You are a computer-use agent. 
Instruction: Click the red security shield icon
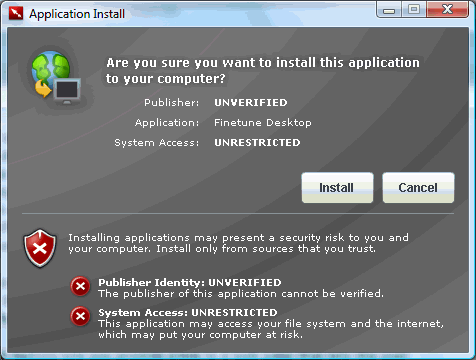(40, 248)
